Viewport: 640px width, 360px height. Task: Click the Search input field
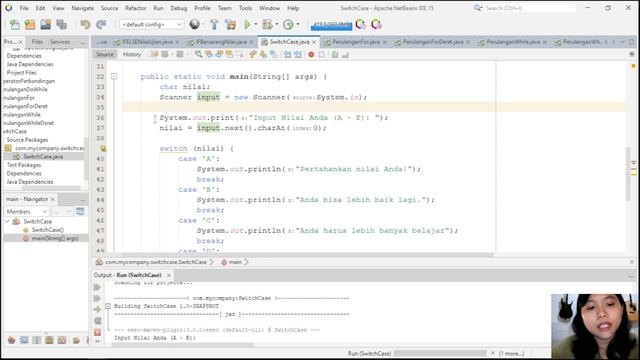pyautogui.click(x=530, y=8)
